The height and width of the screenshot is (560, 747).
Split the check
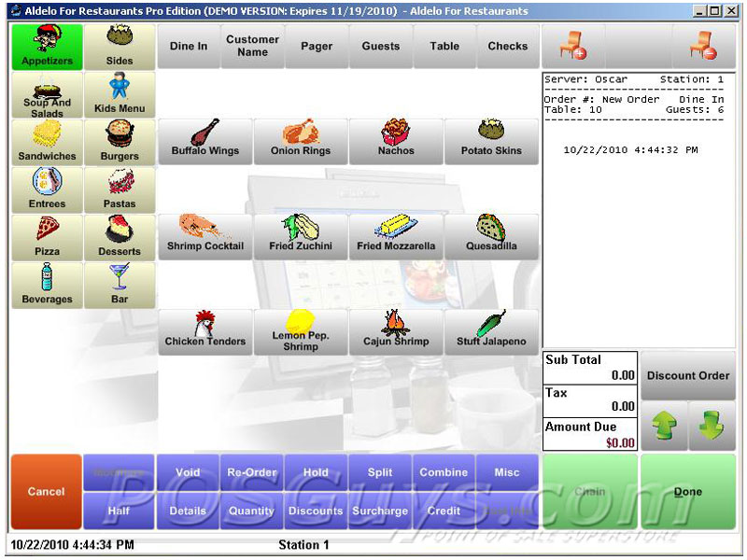pos(380,472)
